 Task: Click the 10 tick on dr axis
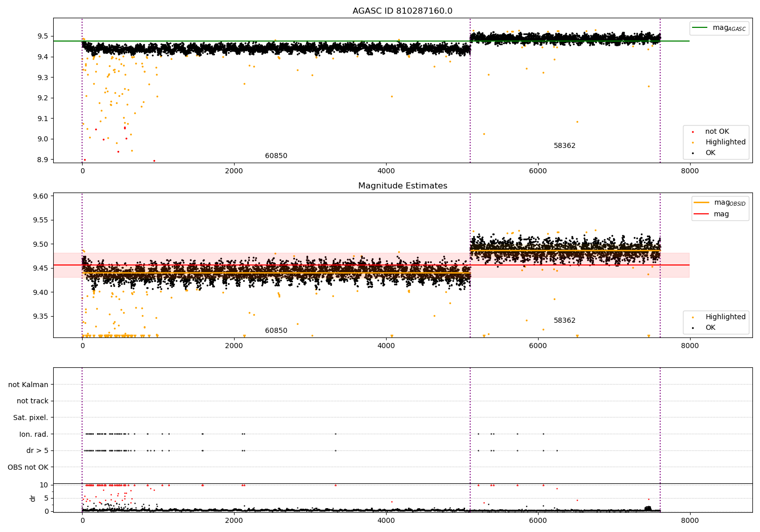45,485
